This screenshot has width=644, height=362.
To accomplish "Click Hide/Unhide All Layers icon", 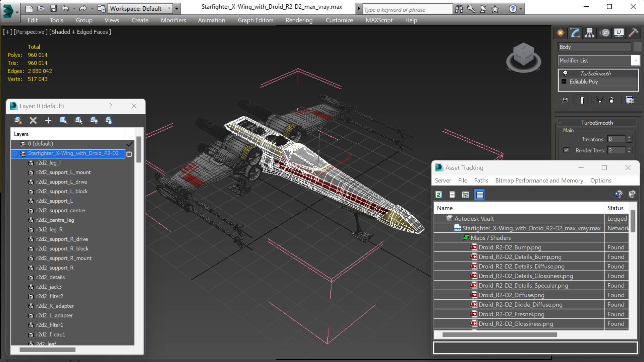I will [x=94, y=120].
